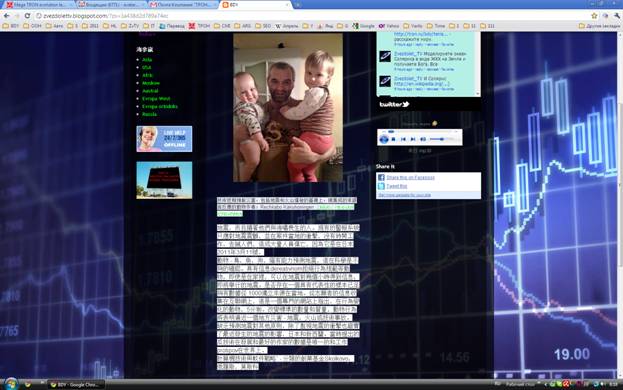The width and height of the screenshot is (623, 390).
Task: Bookmark this page with the star icon
Action: (x=594, y=16)
